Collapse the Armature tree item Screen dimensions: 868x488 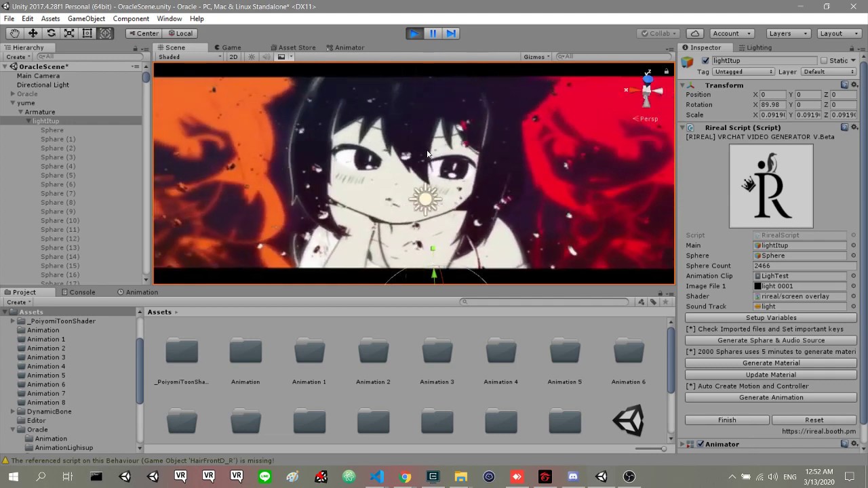pos(21,112)
